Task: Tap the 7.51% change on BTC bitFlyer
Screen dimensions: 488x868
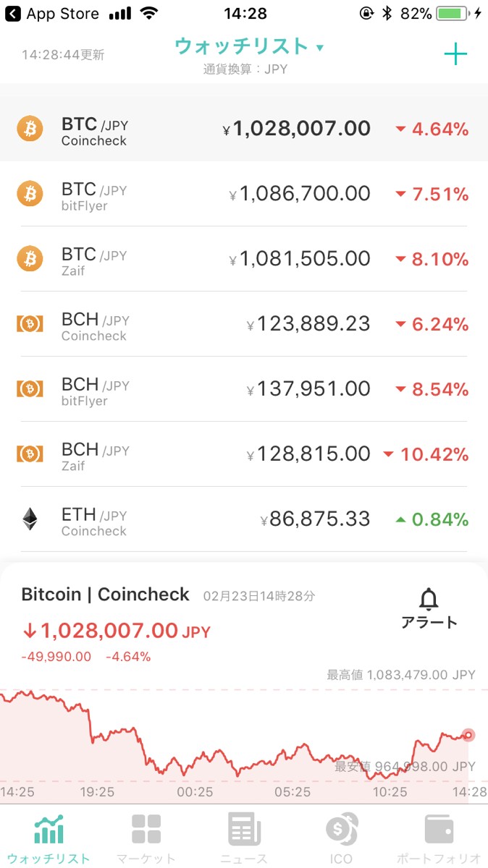Action: pos(432,195)
